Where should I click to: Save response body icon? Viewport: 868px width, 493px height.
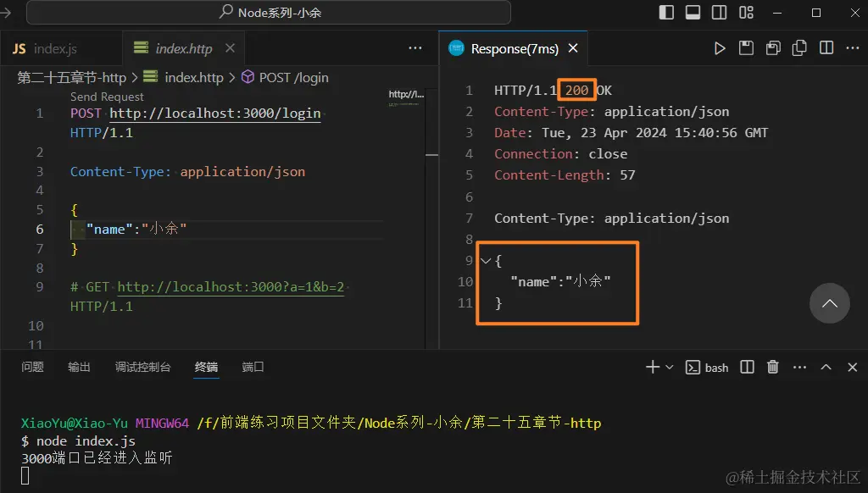(773, 48)
